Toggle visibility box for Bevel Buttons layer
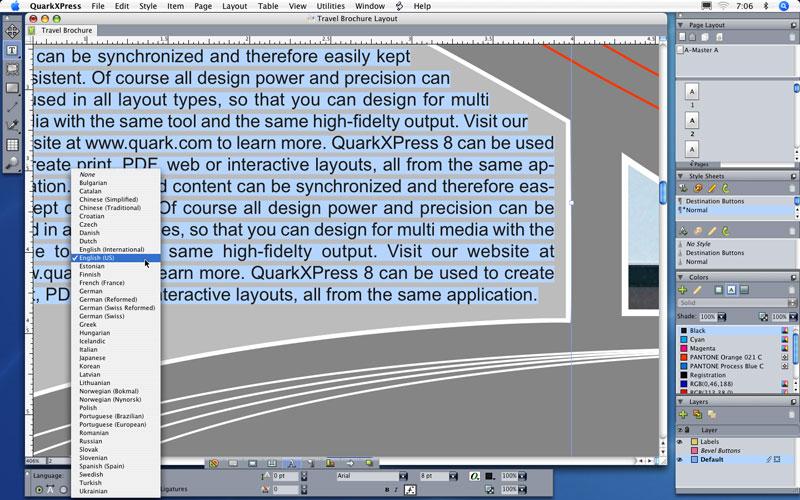The width and height of the screenshot is (800, 500). pos(680,451)
